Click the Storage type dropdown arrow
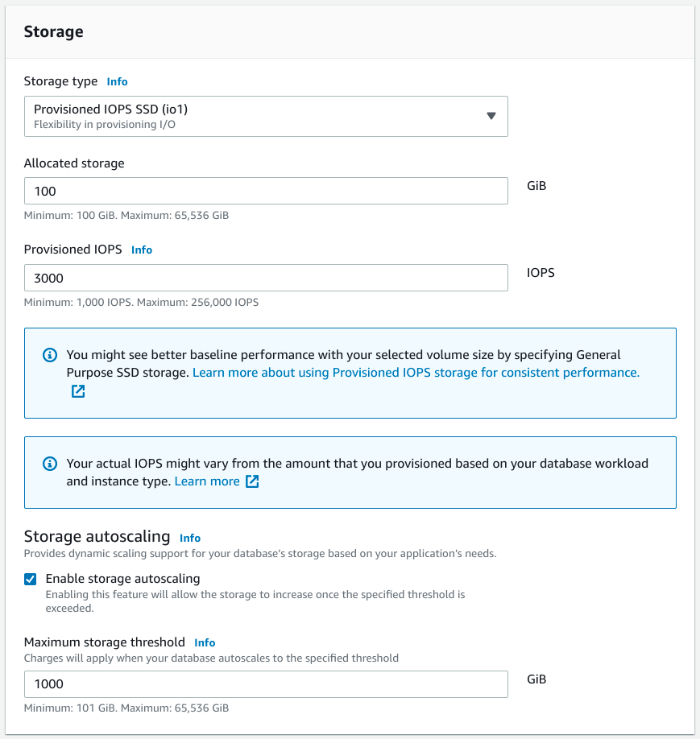This screenshot has height=739, width=700. tap(491, 116)
